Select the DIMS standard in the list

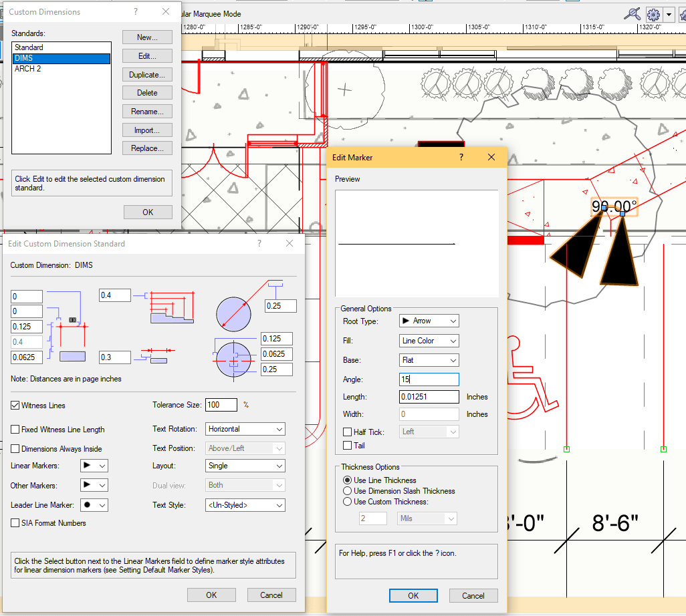pos(61,57)
